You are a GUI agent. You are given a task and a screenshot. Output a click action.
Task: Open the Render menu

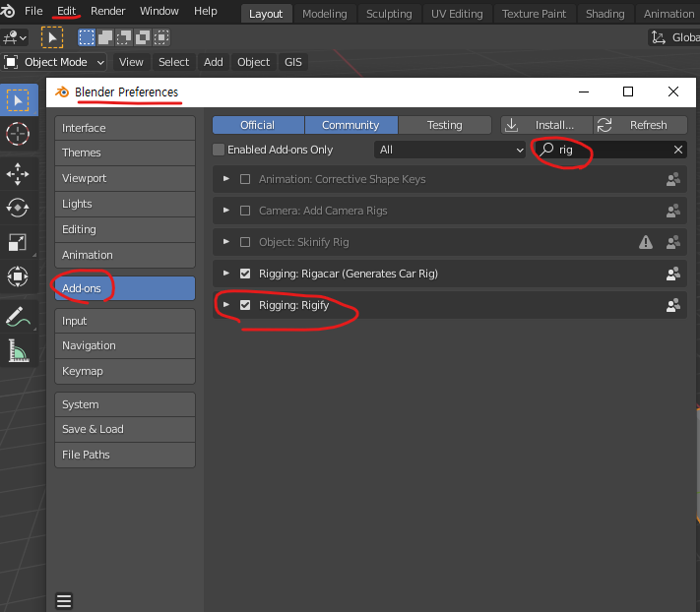[107, 11]
